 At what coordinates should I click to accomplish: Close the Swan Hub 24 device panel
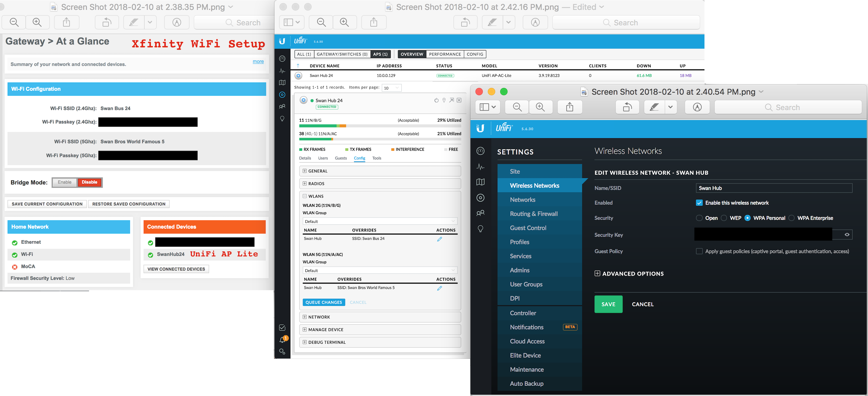click(459, 100)
